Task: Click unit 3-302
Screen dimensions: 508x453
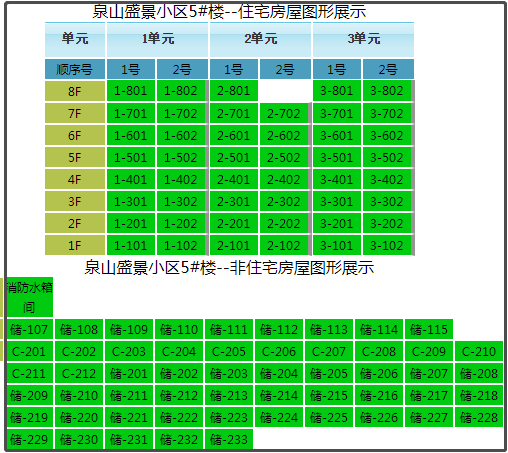Action: (x=387, y=202)
